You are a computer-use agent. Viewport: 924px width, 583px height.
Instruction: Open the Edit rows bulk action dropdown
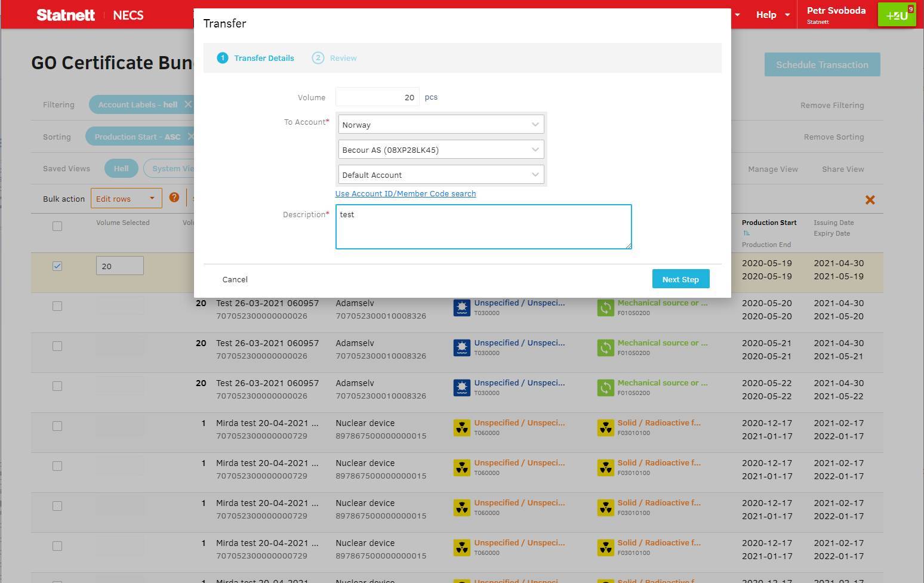pos(127,199)
